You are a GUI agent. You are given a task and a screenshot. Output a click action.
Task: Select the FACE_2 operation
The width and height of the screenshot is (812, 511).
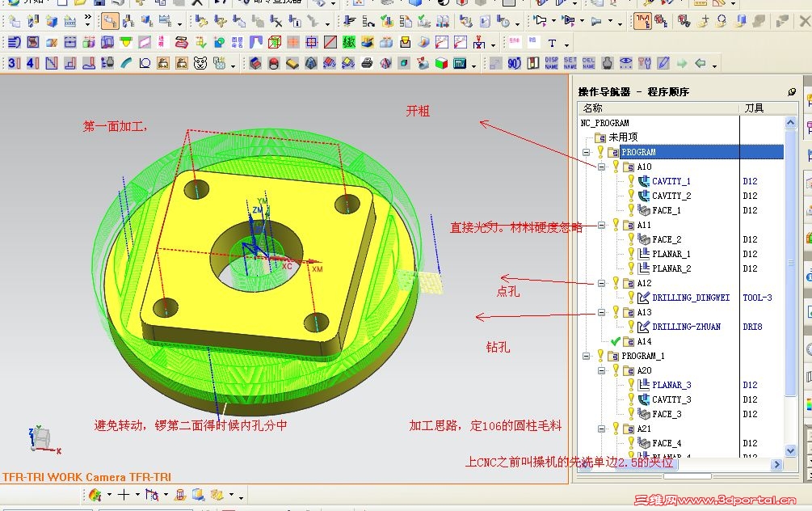coord(666,239)
